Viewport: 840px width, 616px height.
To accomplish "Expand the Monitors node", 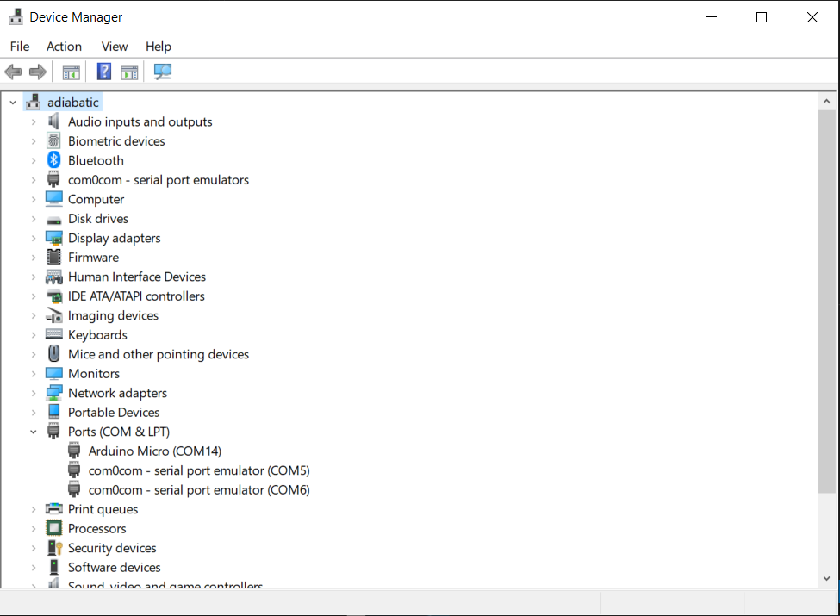I will click(34, 374).
